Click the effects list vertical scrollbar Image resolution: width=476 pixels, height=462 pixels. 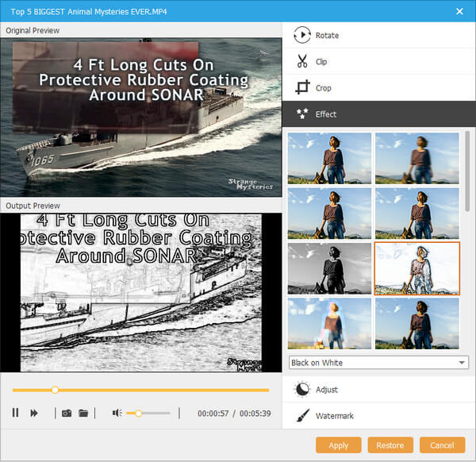coord(467,167)
